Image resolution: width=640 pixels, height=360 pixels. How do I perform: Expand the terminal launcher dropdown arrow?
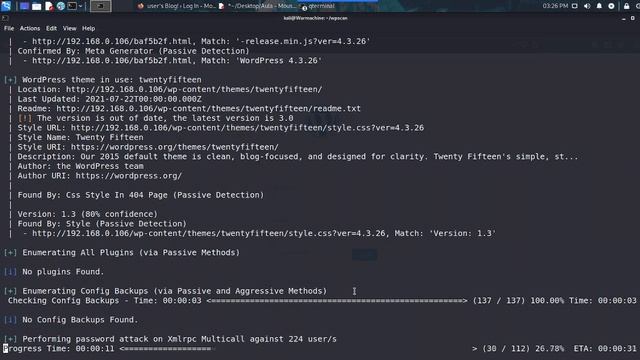click(80, 6)
